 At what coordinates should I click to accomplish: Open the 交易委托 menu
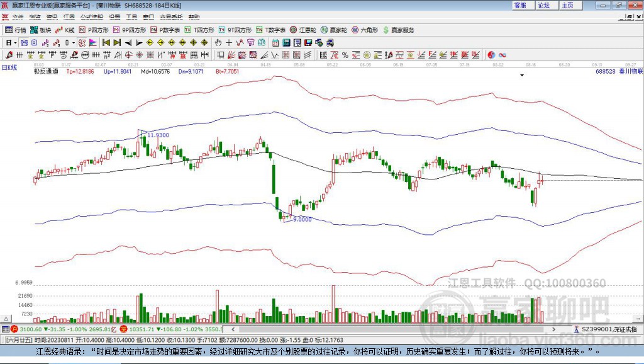(x=171, y=17)
